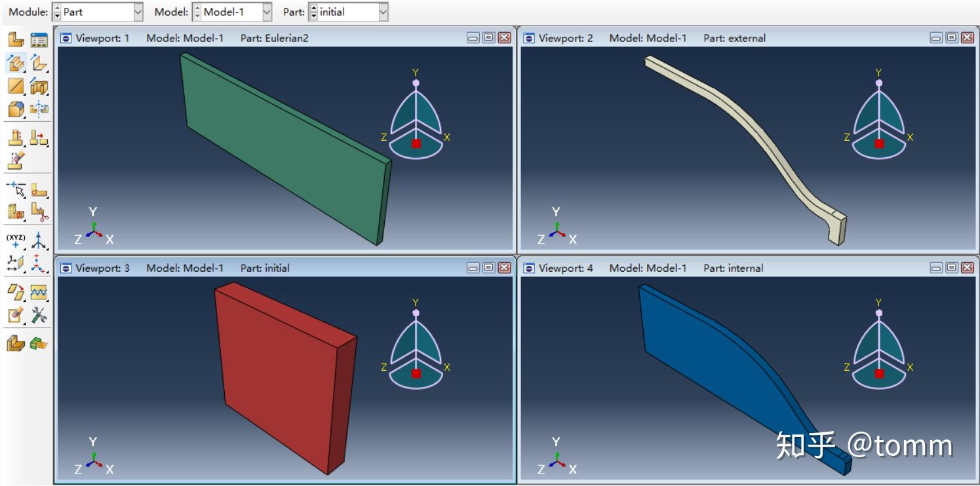Click the face partition icon beside the cursor icon

tap(39, 190)
